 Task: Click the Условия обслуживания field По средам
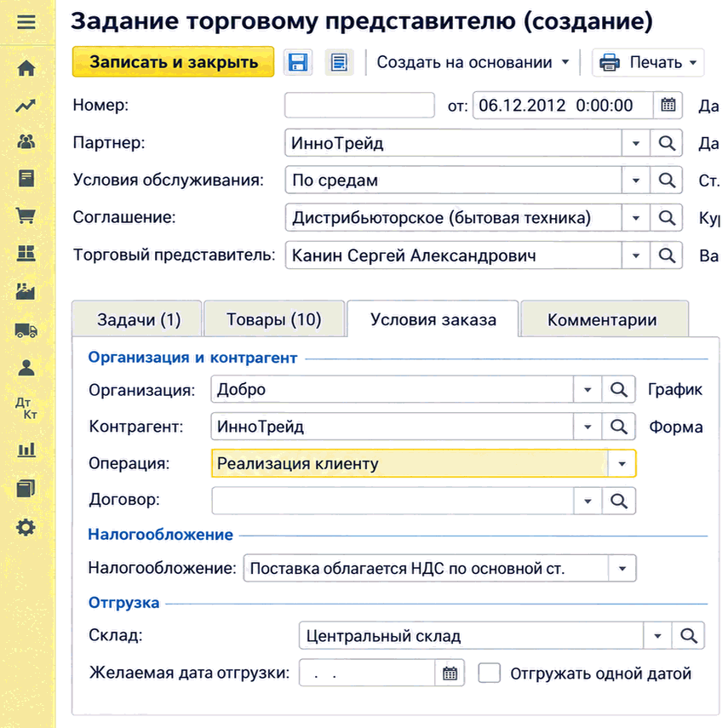coord(454,181)
